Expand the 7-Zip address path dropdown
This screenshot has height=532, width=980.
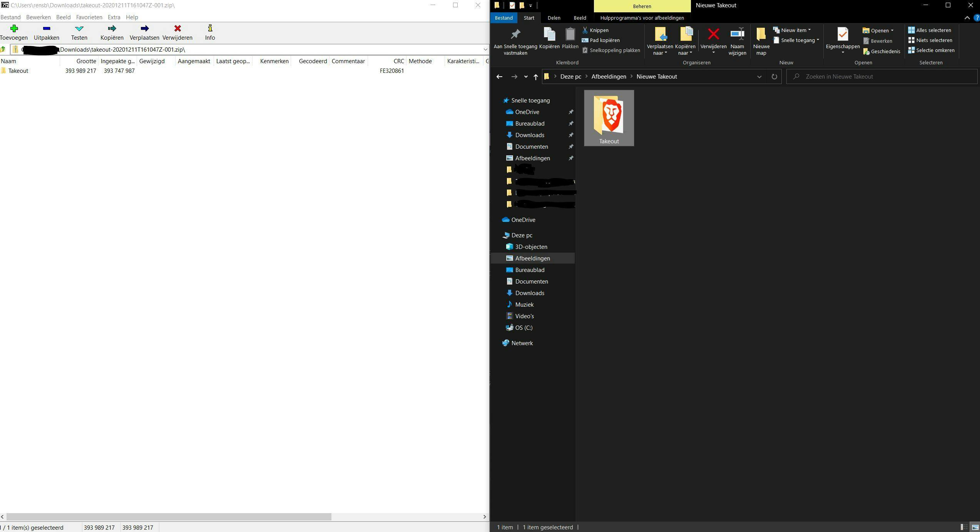click(485, 49)
